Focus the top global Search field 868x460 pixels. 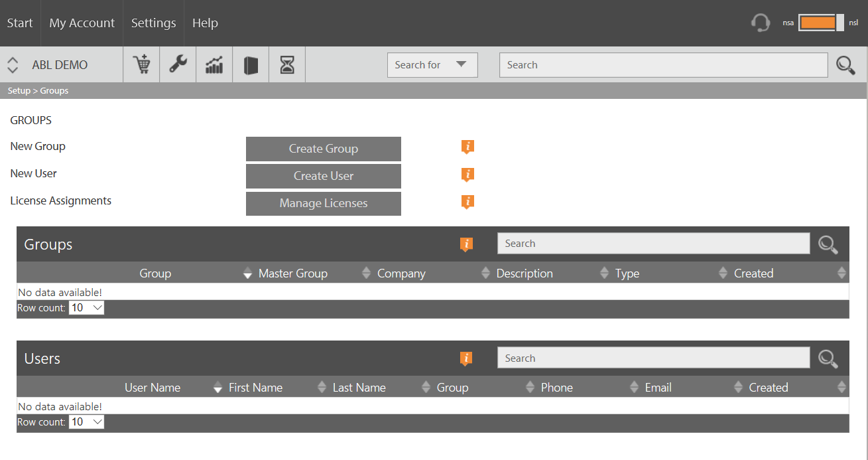(x=663, y=65)
